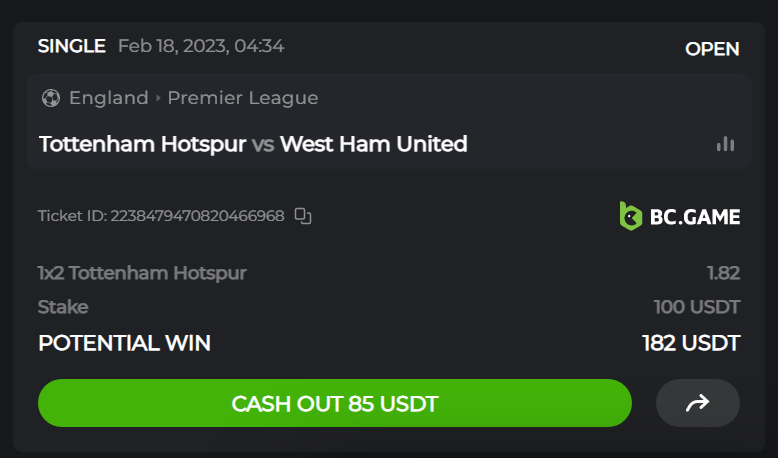Click the 100 USDT stake amount

(x=697, y=307)
